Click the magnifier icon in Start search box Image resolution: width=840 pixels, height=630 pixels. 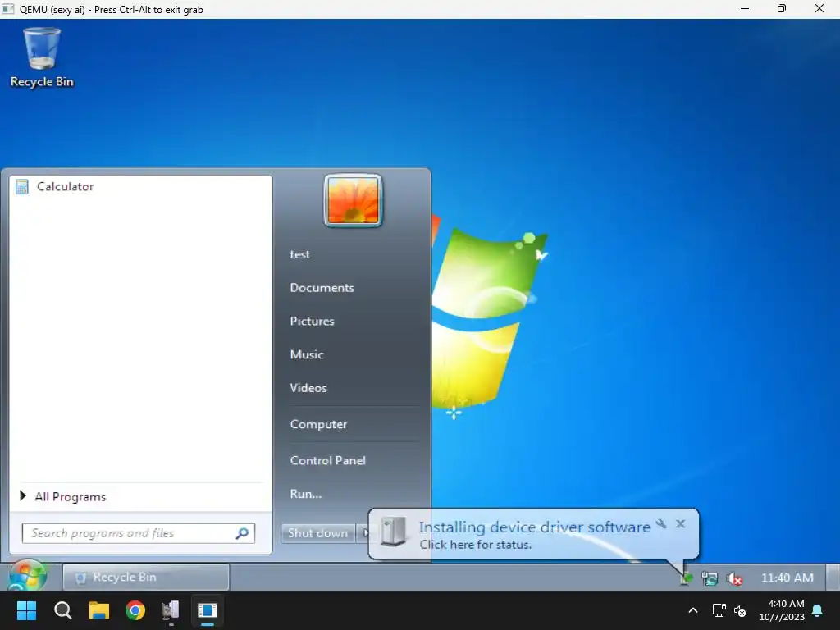(x=243, y=533)
